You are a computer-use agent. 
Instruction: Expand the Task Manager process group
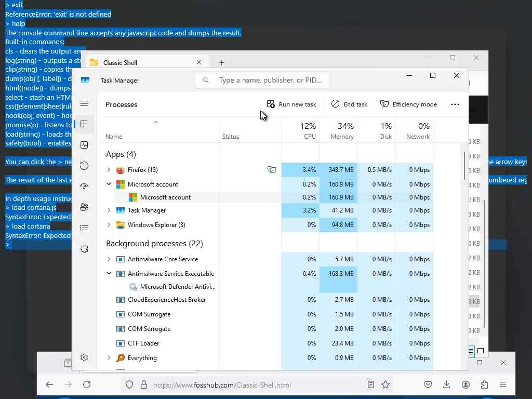click(x=109, y=210)
